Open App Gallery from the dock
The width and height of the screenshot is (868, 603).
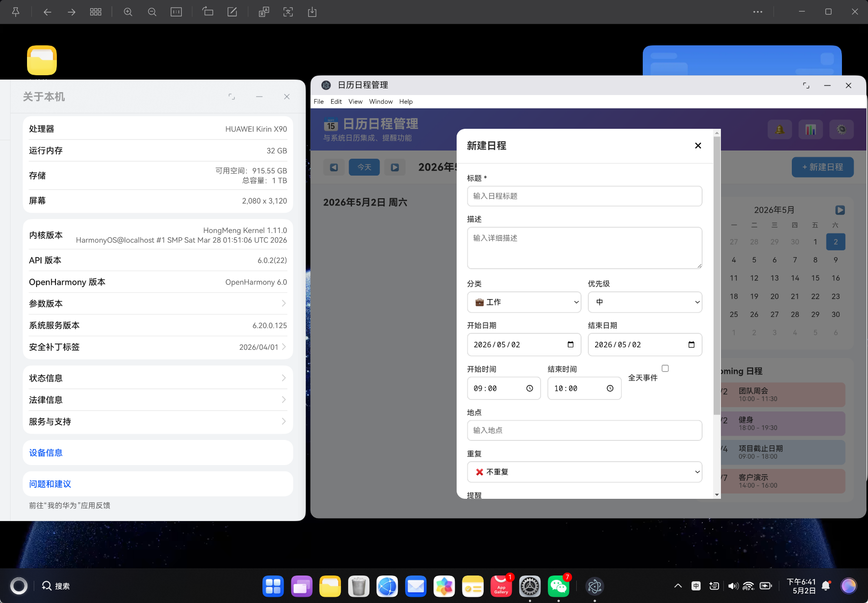501,586
